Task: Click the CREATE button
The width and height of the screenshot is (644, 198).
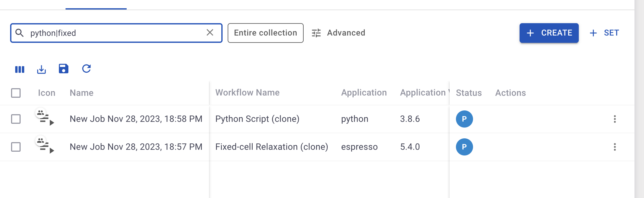Action: (549, 33)
